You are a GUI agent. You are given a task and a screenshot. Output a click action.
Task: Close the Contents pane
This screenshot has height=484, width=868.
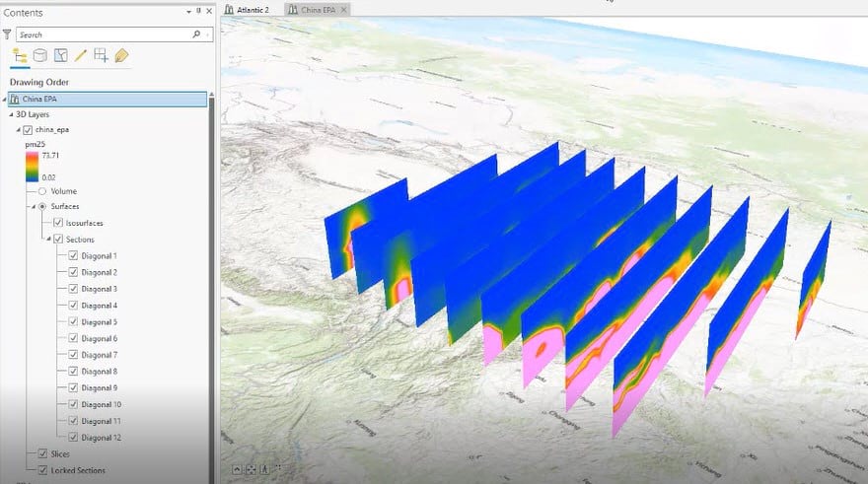point(209,11)
